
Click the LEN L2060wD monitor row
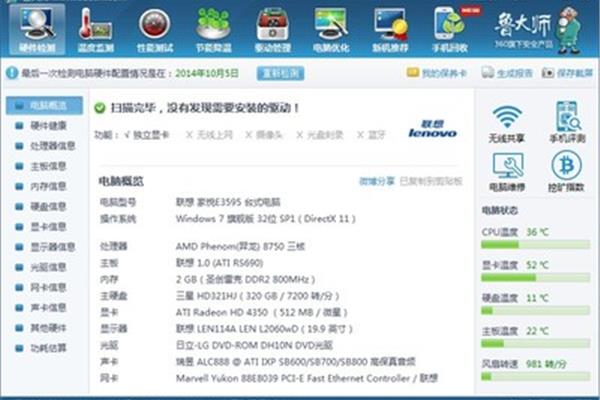click(x=226, y=329)
